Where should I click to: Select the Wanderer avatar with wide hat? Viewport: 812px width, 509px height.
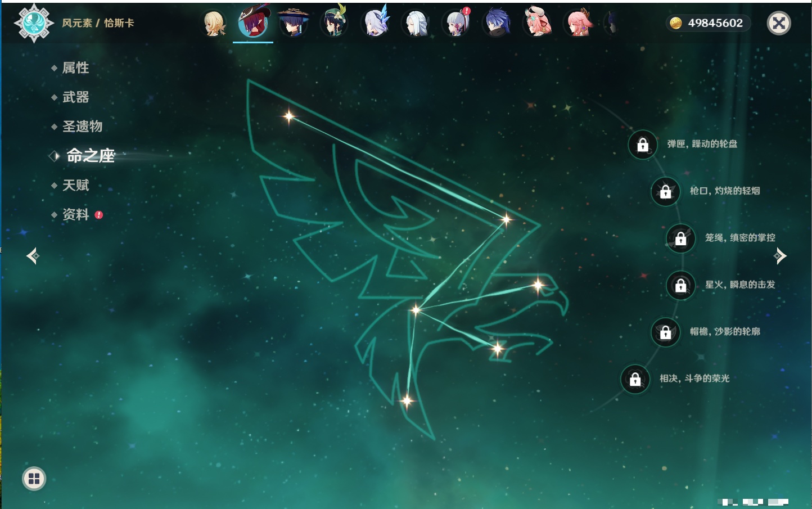coord(293,24)
